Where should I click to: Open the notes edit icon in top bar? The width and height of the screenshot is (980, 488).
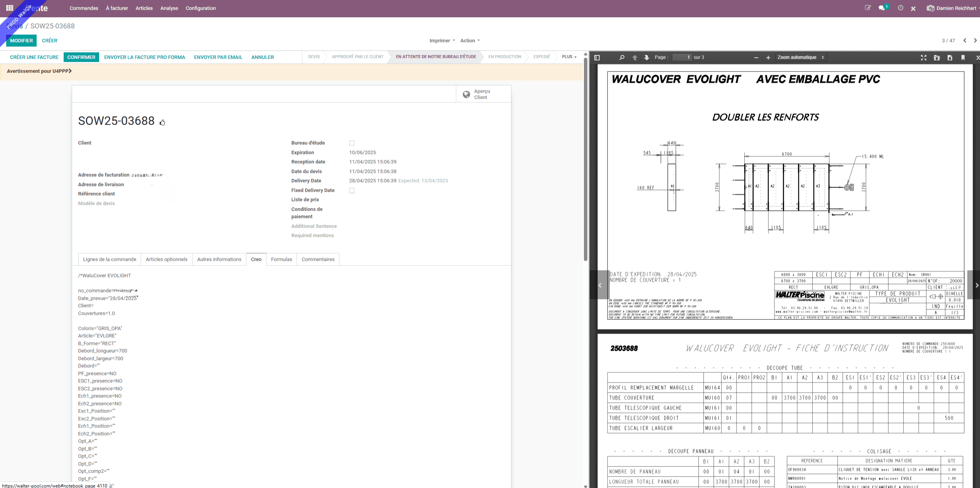pyautogui.click(x=868, y=8)
